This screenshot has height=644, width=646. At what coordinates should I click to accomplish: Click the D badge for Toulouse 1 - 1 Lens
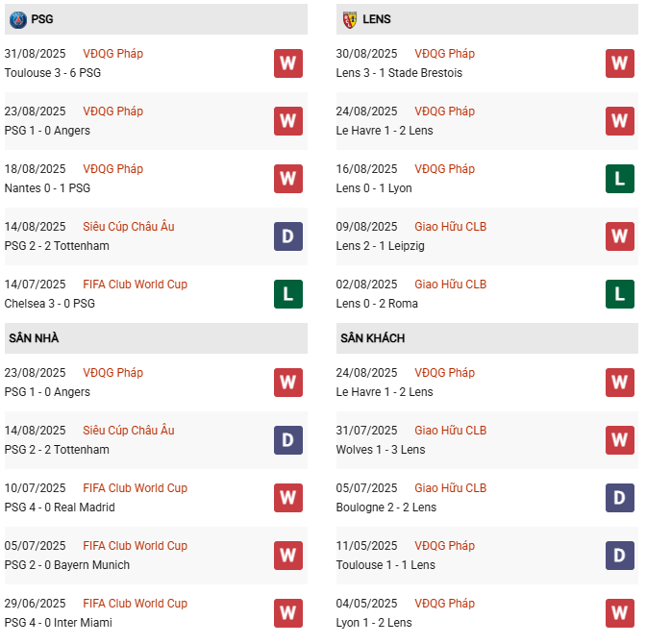(620, 556)
